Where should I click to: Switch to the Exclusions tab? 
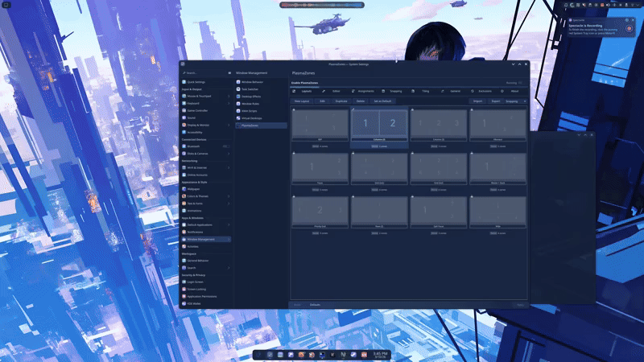pyautogui.click(x=481, y=91)
